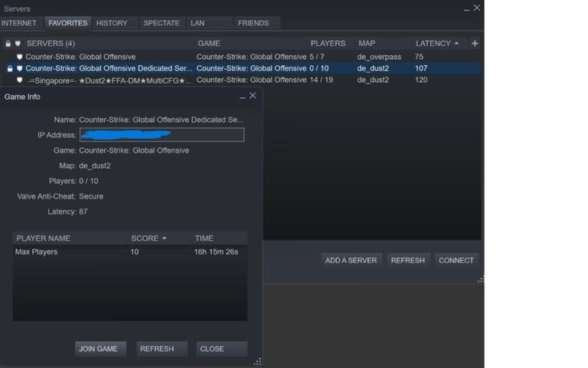Open the FAVORITES tab
The image size is (588, 368).
click(68, 23)
